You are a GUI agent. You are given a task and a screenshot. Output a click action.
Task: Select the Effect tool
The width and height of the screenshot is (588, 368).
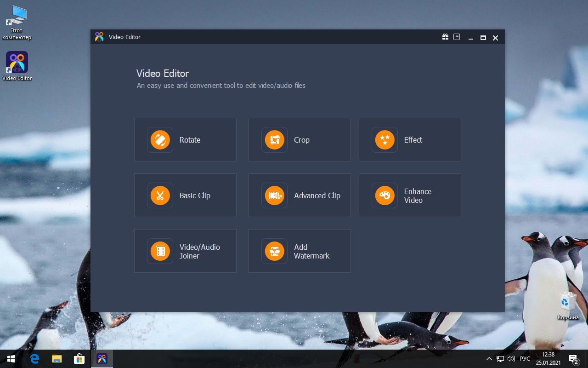point(409,139)
